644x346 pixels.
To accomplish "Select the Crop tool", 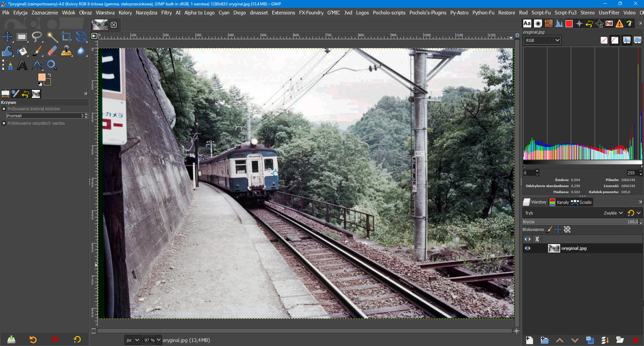I will (66, 37).
